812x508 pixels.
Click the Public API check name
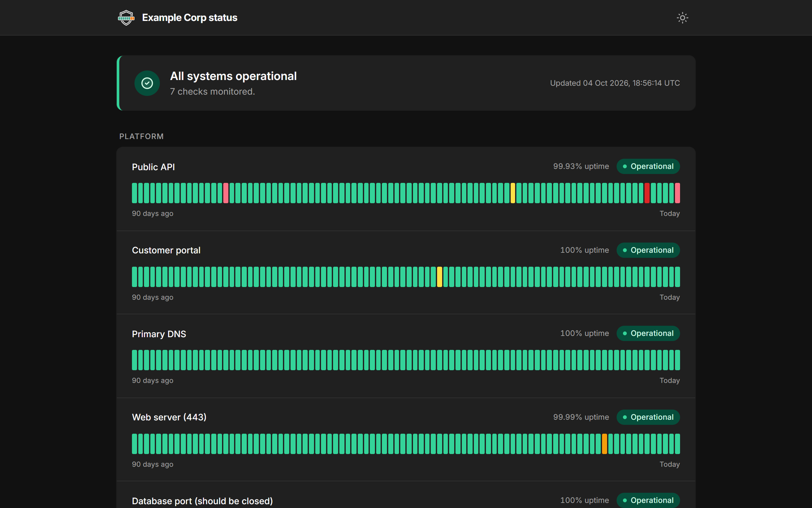153,167
